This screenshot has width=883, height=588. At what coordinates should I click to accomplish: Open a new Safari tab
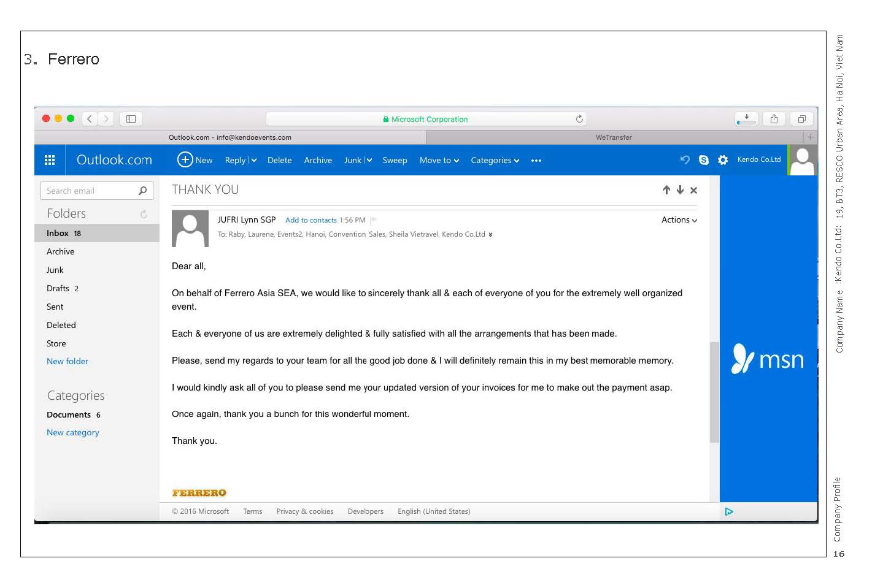(x=811, y=137)
